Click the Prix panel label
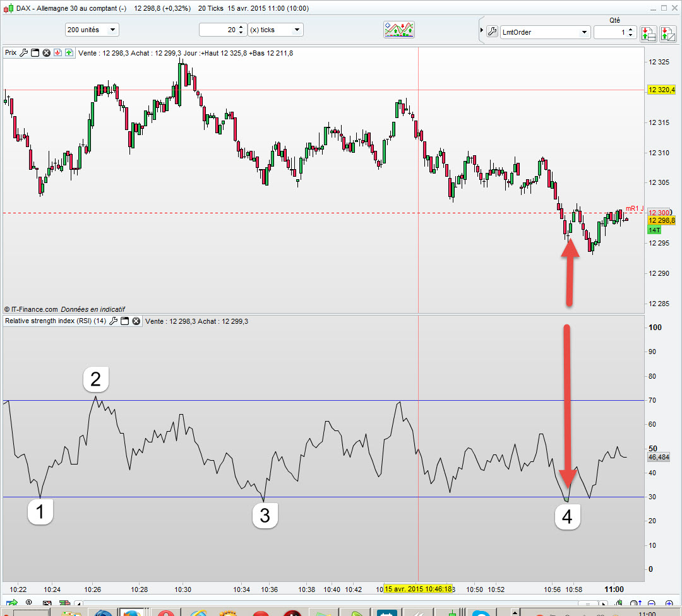This screenshot has width=682, height=616. (11, 52)
